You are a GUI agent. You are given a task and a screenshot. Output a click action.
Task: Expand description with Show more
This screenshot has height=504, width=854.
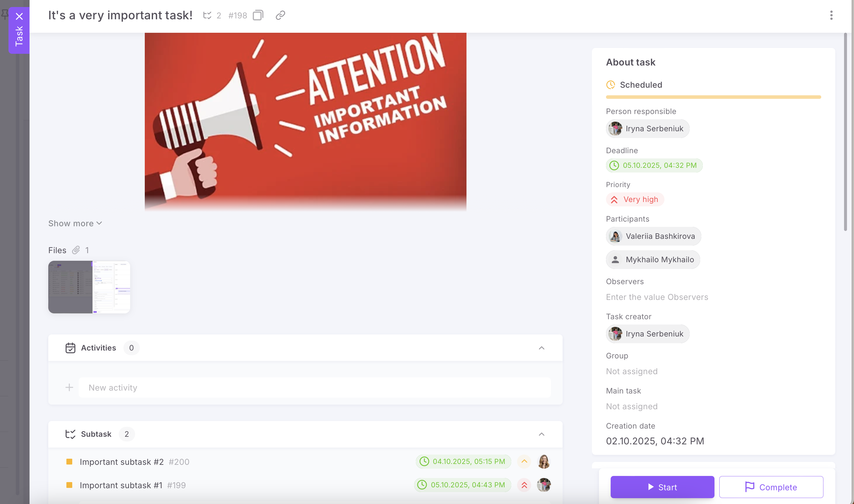pyautogui.click(x=75, y=223)
